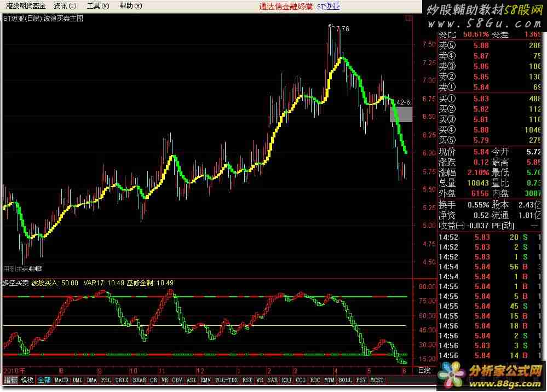Click the 现价 5.84 current price value
547x392 pixels.
481,152
